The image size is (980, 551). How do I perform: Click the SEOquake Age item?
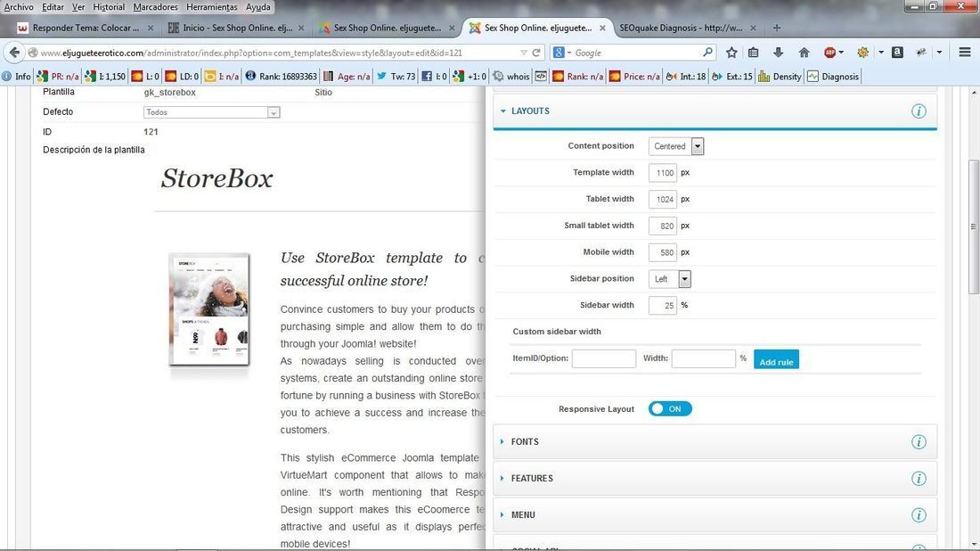click(x=347, y=77)
